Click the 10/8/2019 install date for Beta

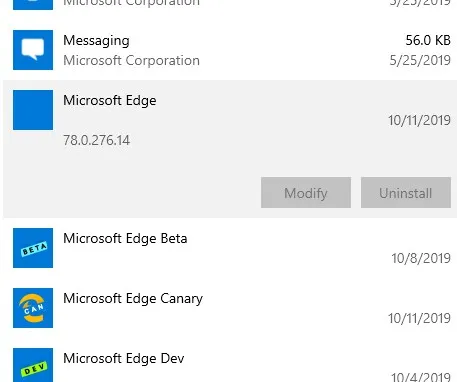click(421, 258)
